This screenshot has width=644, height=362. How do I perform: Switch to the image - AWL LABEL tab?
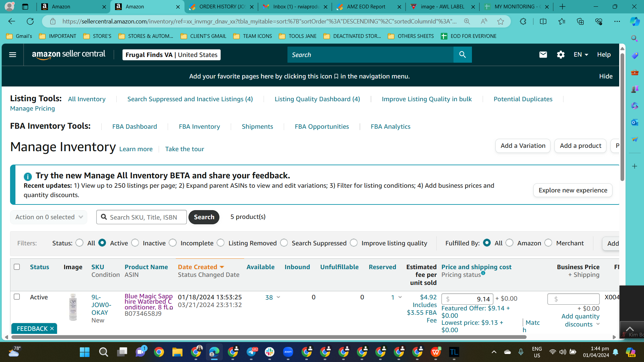(442, 7)
